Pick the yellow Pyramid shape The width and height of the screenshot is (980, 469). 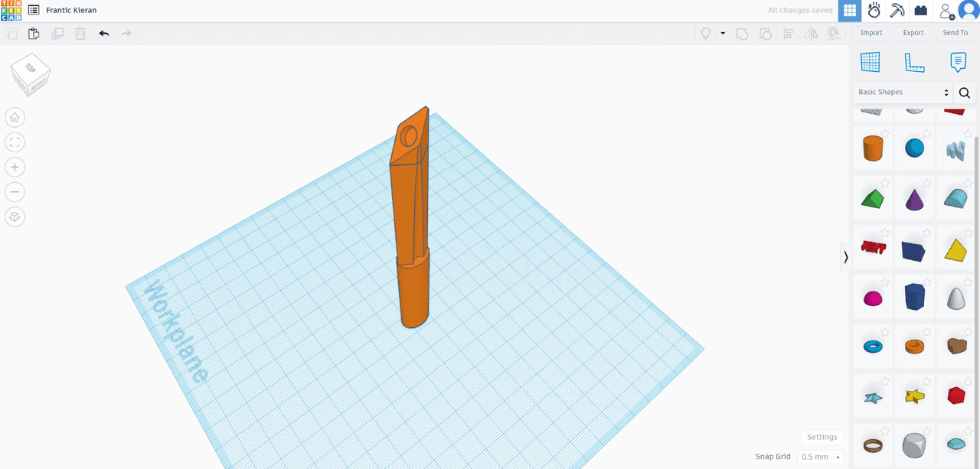click(955, 249)
